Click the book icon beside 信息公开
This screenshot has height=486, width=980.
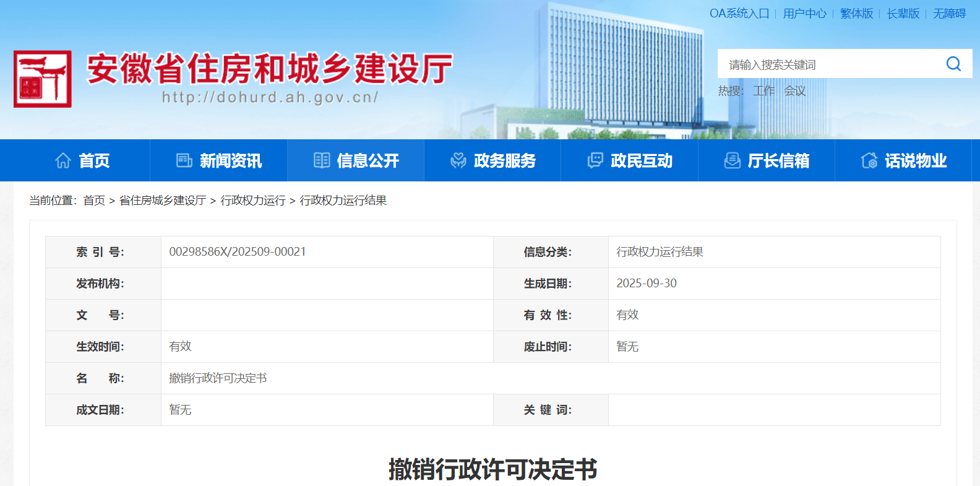[322, 161]
